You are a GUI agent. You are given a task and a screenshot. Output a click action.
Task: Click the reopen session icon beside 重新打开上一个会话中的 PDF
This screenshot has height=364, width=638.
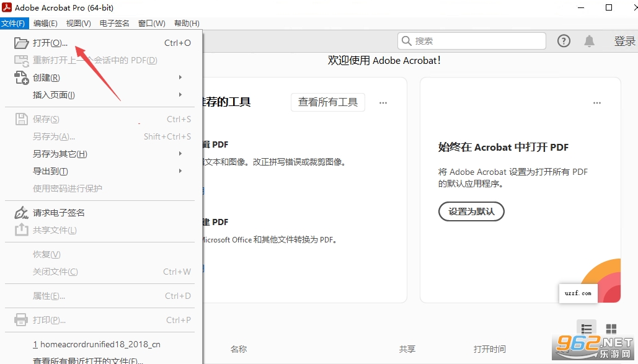tap(21, 60)
